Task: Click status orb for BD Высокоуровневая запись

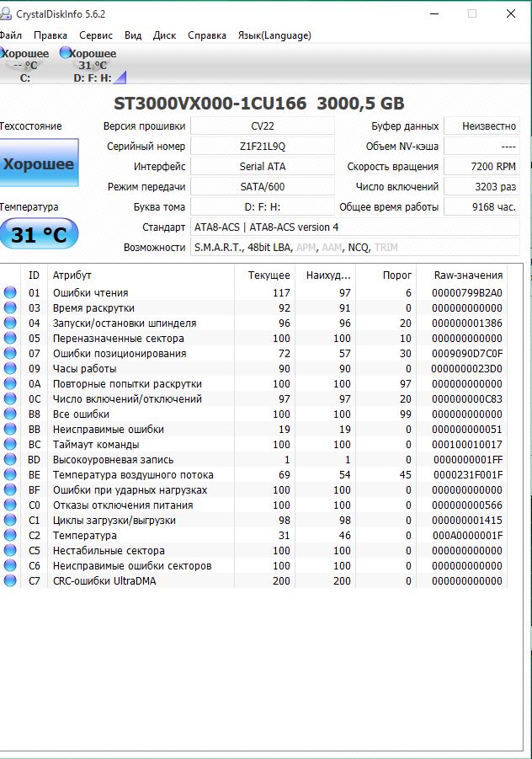Action: (10, 459)
